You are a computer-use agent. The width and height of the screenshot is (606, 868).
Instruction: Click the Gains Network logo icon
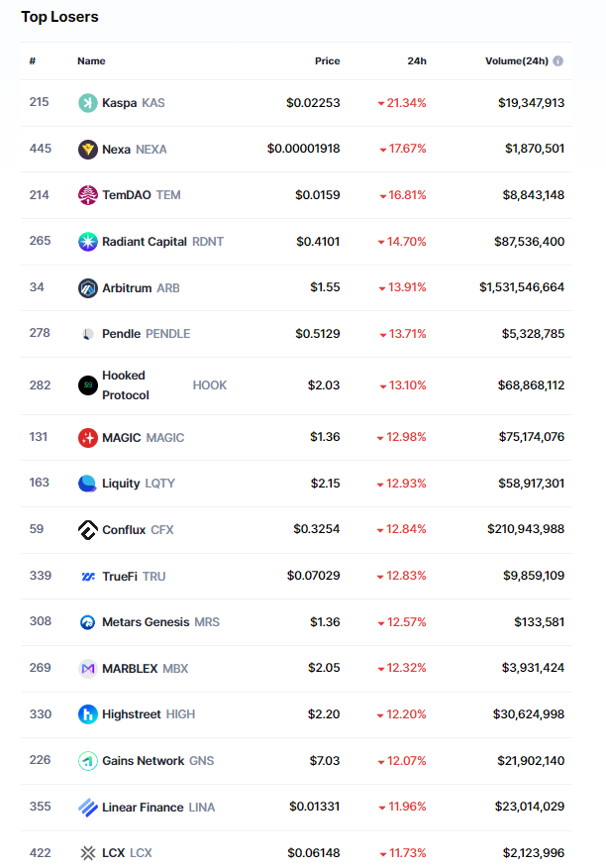pos(88,761)
